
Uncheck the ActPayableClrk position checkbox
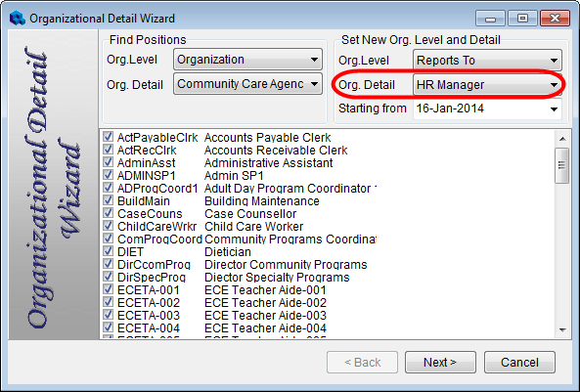[x=108, y=137]
